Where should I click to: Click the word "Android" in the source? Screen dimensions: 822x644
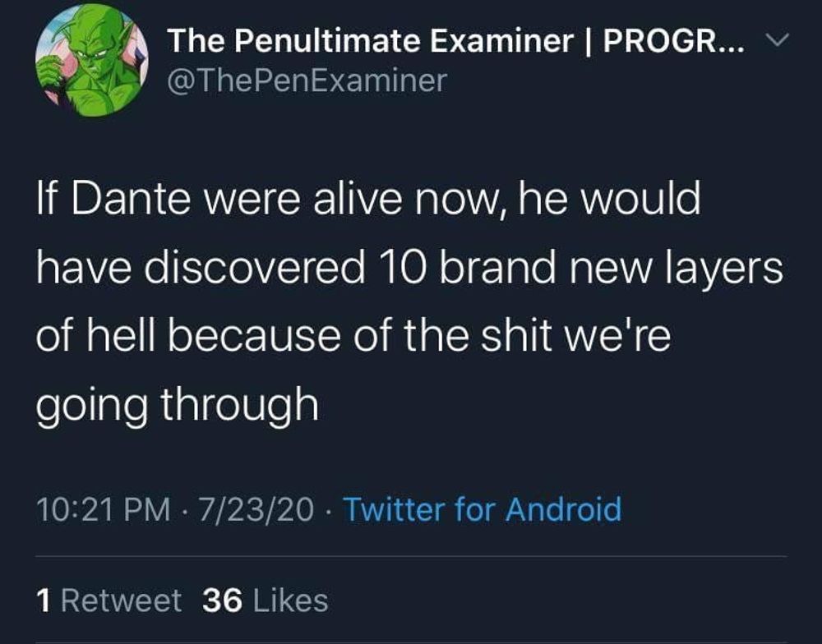(x=563, y=509)
